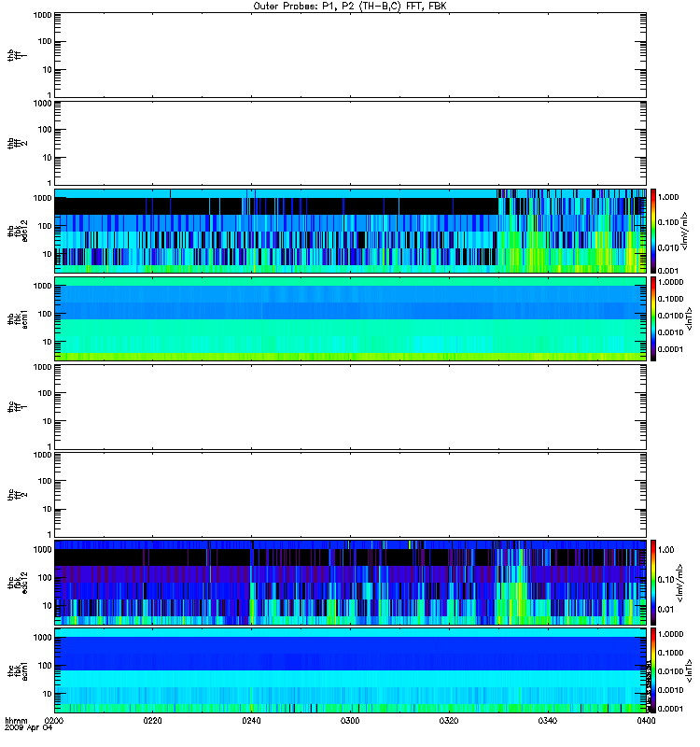Click the "0320" time axis label
This screenshot has width=700, height=747.
click(449, 721)
